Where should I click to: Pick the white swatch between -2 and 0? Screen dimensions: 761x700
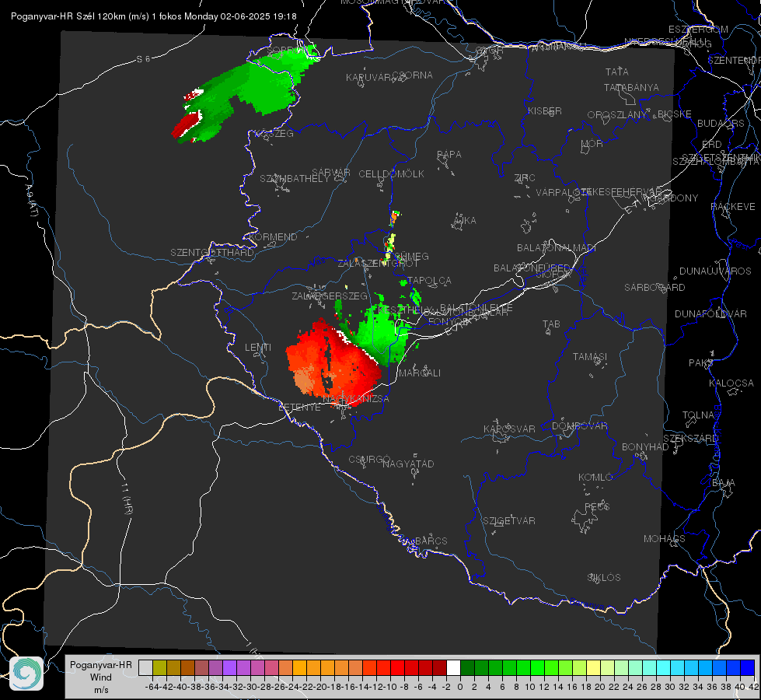pyautogui.click(x=453, y=667)
